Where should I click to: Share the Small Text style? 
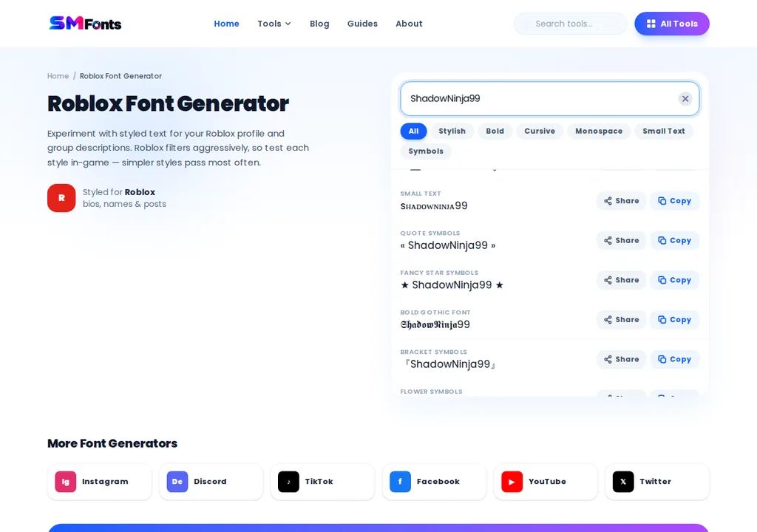click(621, 201)
